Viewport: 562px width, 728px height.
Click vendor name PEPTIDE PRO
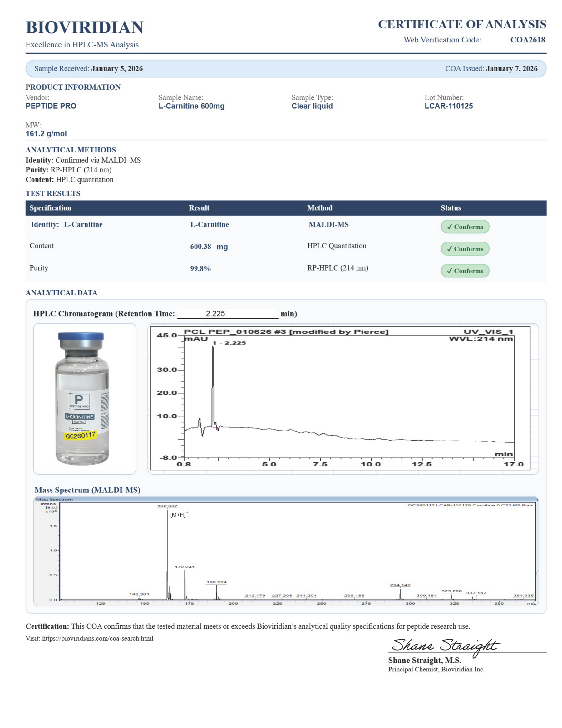pos(51,106)
